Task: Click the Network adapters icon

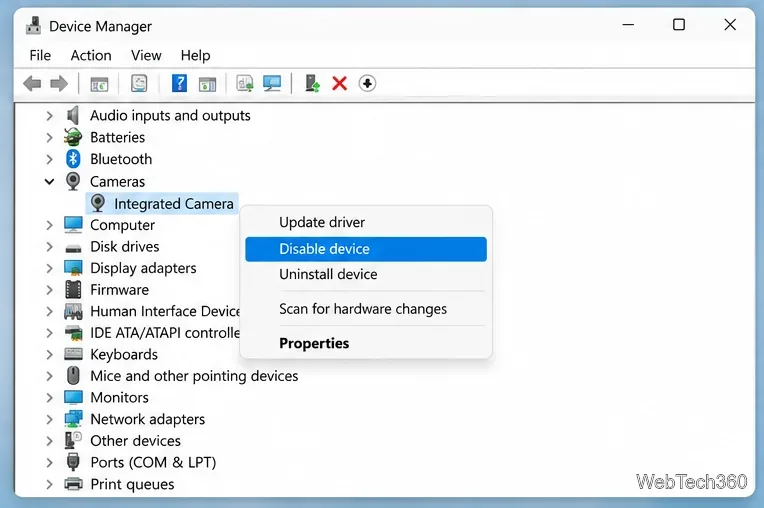Action: 73,419
